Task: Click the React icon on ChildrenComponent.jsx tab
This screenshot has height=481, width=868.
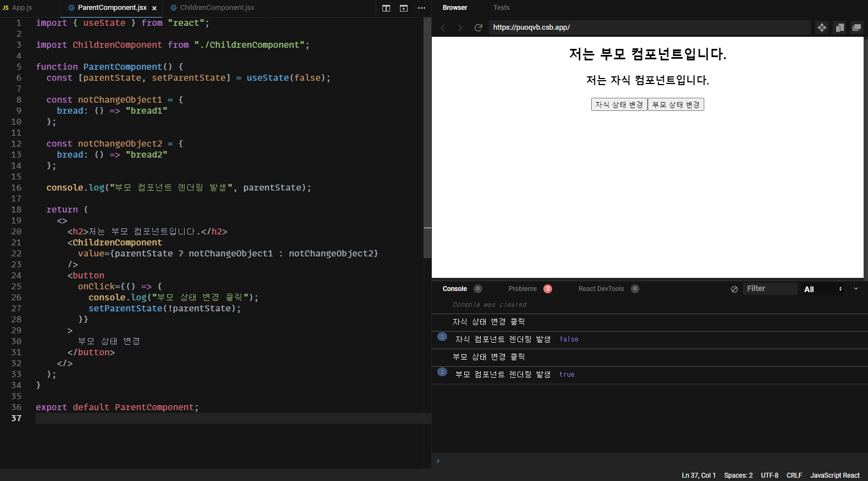Action: (x=174, y=8)
